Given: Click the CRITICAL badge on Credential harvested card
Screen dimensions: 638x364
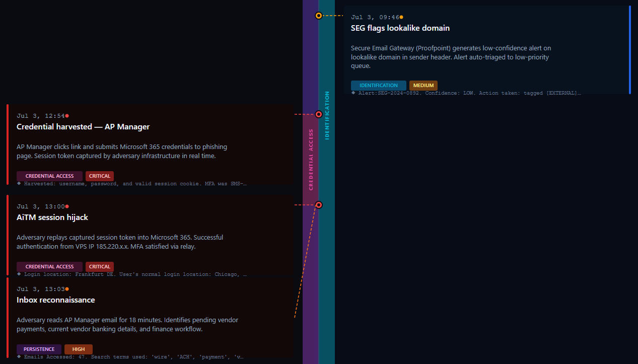Looking at the screenshot, I should [100, 176].
